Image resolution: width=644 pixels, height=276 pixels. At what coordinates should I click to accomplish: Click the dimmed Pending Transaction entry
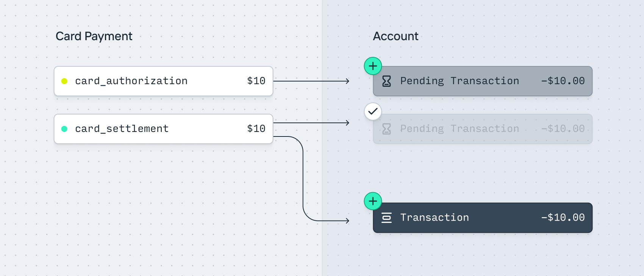(x=482, y=129)
